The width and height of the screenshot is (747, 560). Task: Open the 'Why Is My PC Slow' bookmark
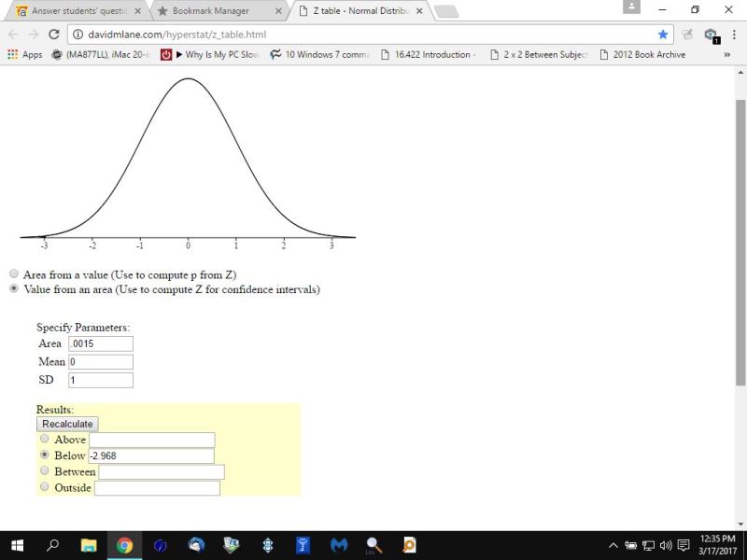[210, 55]
